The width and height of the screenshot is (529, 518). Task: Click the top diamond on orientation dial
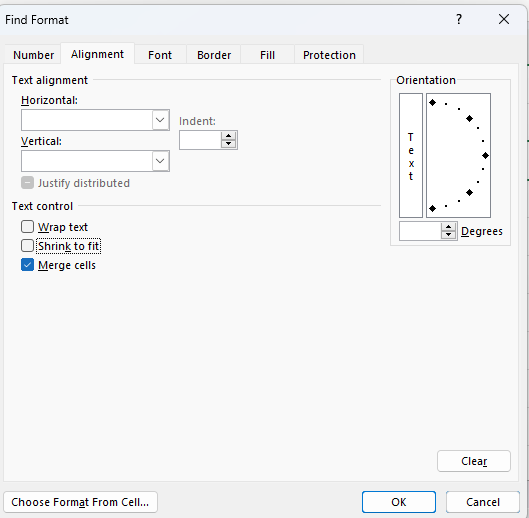click(433, 102)
